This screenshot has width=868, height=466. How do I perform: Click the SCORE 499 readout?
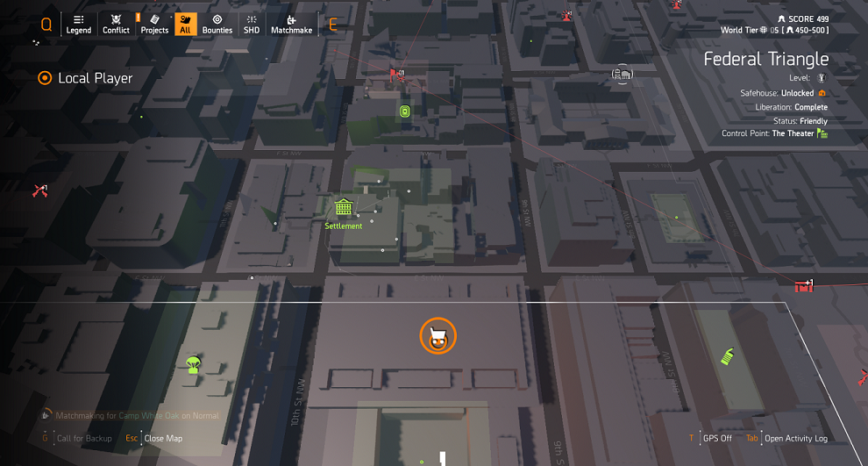(803, 18)
